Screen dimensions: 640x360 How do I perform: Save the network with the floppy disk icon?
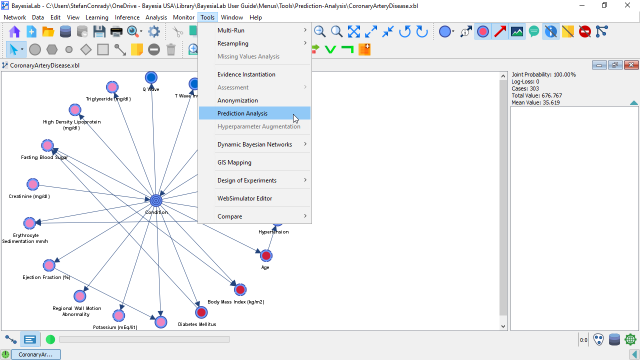tap(99, 31)
